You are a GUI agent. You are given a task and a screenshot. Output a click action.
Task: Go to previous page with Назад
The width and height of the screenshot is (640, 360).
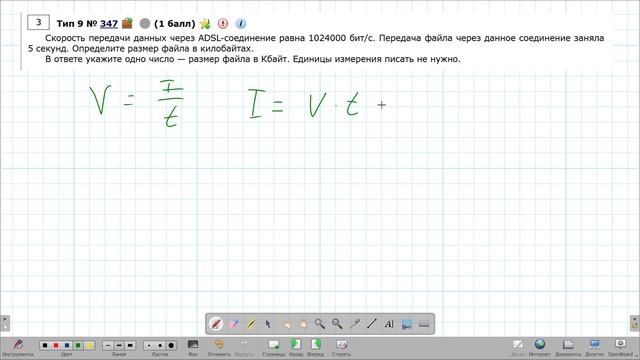point(296,348)
